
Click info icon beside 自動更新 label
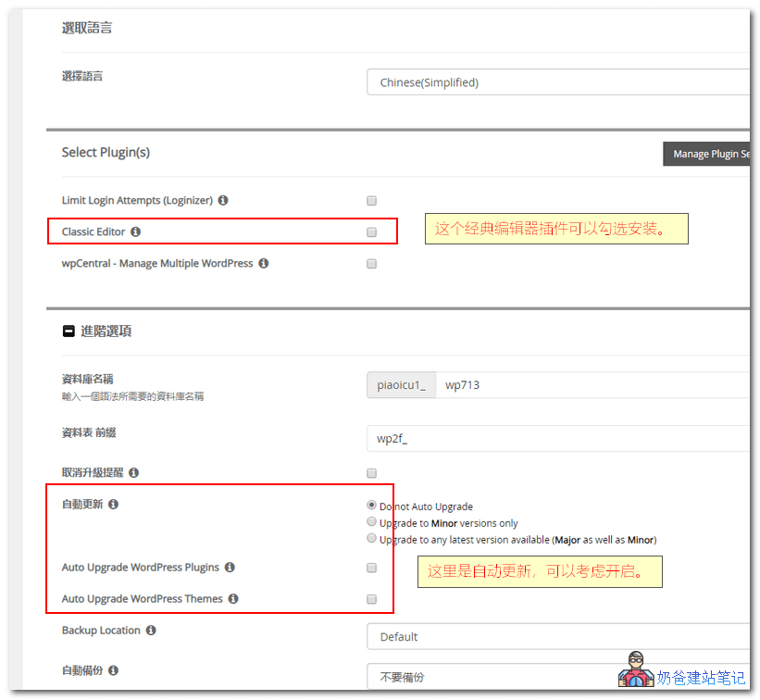(x=113, y=505)
